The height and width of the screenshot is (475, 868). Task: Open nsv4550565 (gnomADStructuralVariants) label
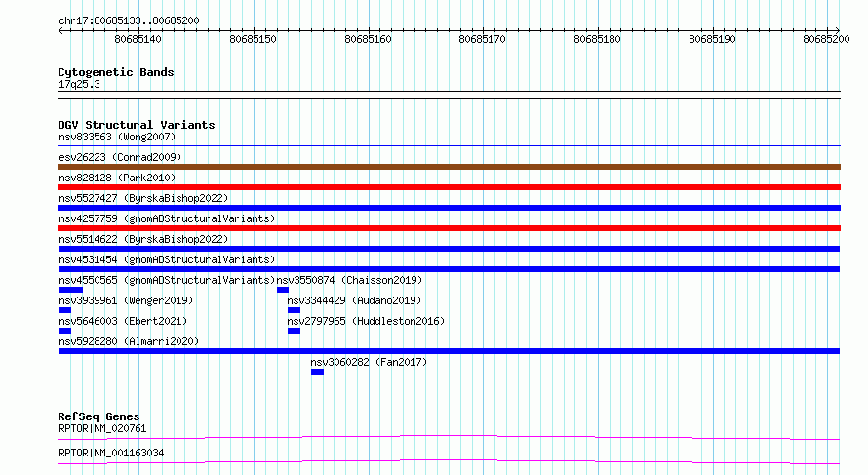(x=167, y=280)
